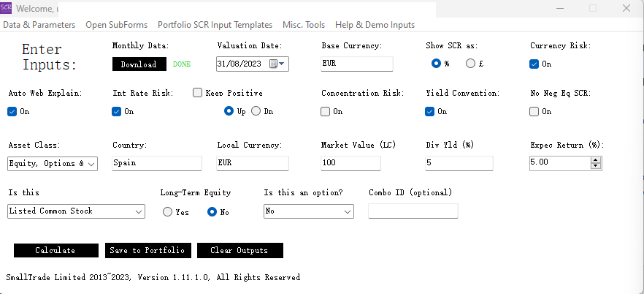644x294 pixels.
Task: Toggle the Currency Risk checkbox
Action: click(x=534, y=64)
